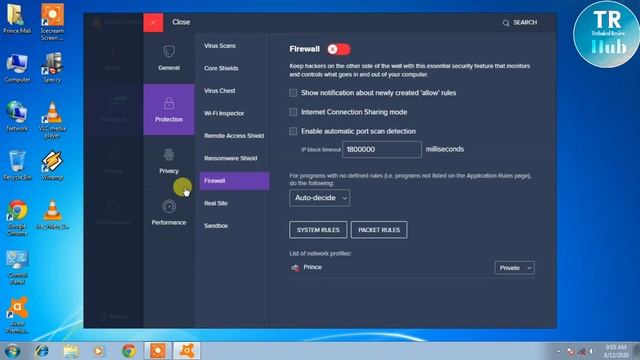Select the Firewall menu entry

point(234,181)
